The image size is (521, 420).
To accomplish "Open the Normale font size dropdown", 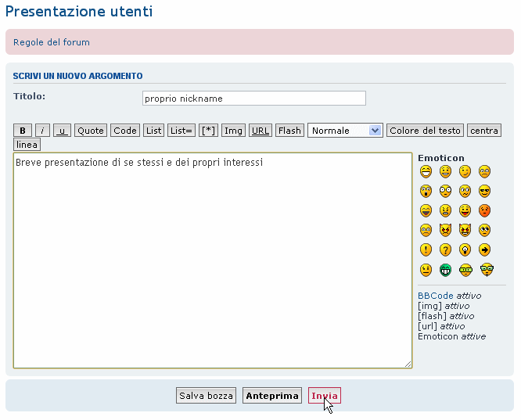I will coord(344,131).
